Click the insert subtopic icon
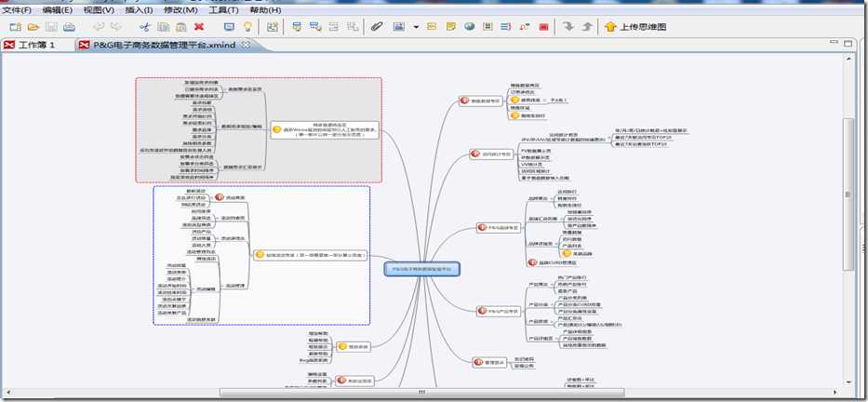Screen dimensions: 868x402 point(315,27)
